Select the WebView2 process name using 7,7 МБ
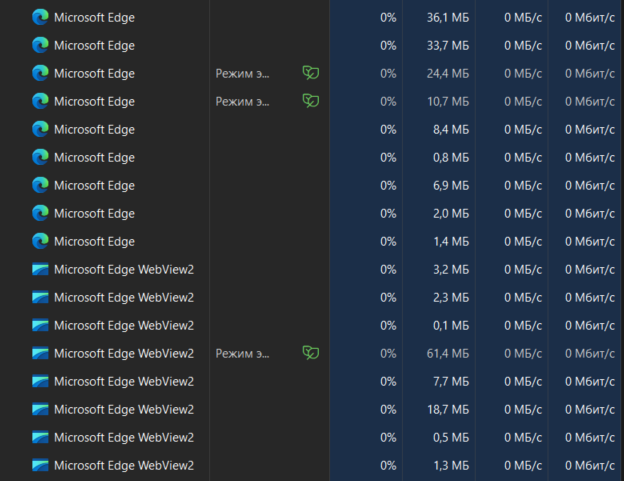 pyautogui.click(x=123, y=381)
